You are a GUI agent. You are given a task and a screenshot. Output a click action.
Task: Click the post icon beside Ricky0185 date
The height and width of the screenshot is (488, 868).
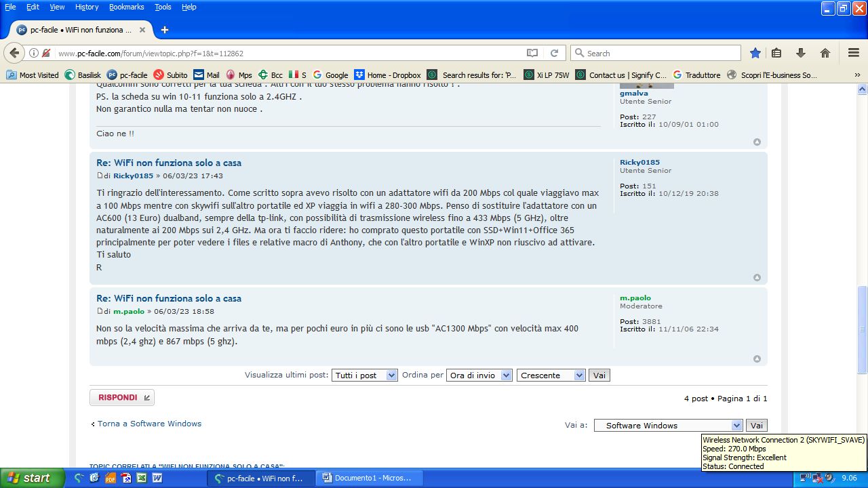click(x=100, y=176)
